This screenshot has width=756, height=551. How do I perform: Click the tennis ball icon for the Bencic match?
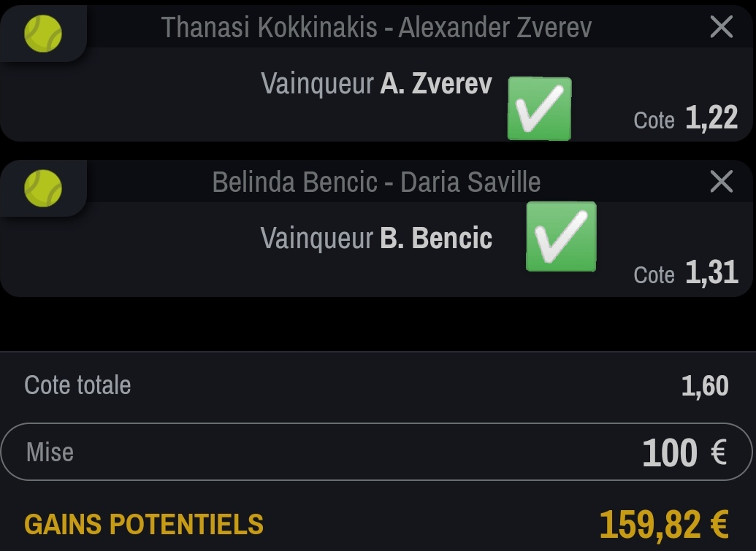[x=43, y=188]
